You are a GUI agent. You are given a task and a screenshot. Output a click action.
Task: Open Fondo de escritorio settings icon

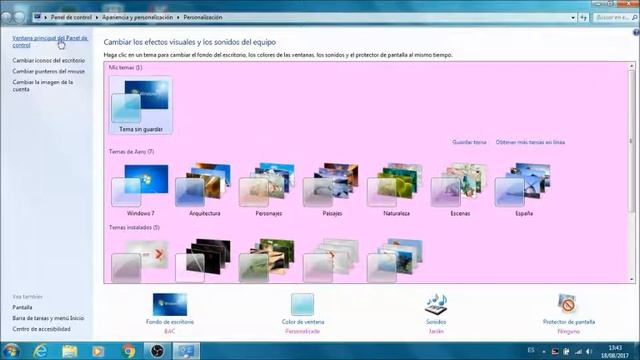[170, 304]
